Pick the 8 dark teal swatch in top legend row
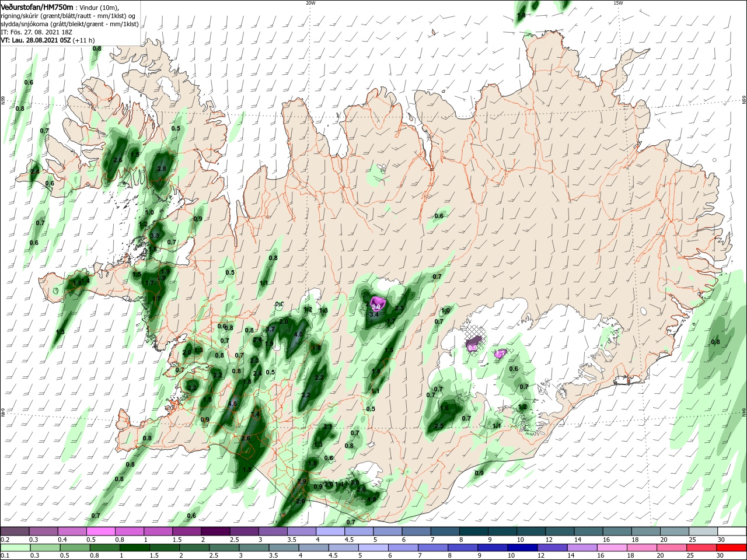The image size is (747, 560). click(x=474, y=531)
